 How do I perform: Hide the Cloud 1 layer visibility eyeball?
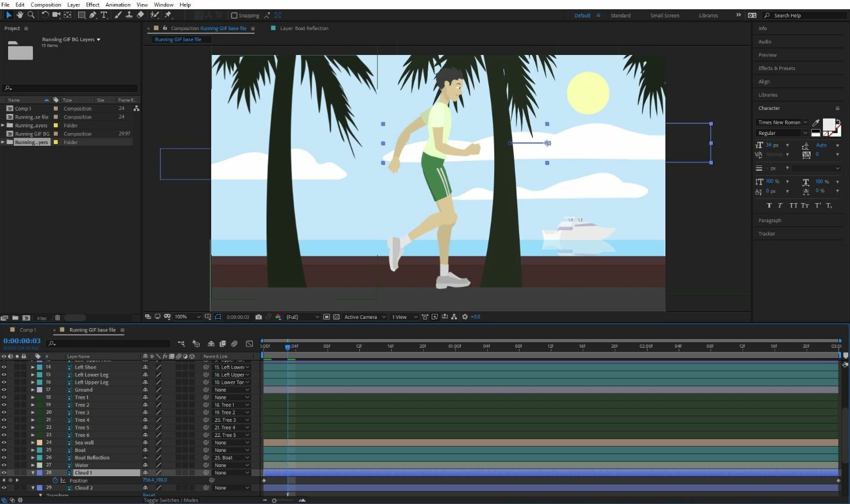pyautogui.click(x=3, y=472)
